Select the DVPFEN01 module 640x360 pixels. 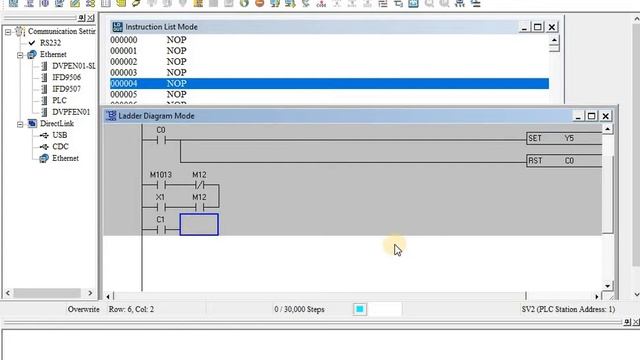point(71,112)
